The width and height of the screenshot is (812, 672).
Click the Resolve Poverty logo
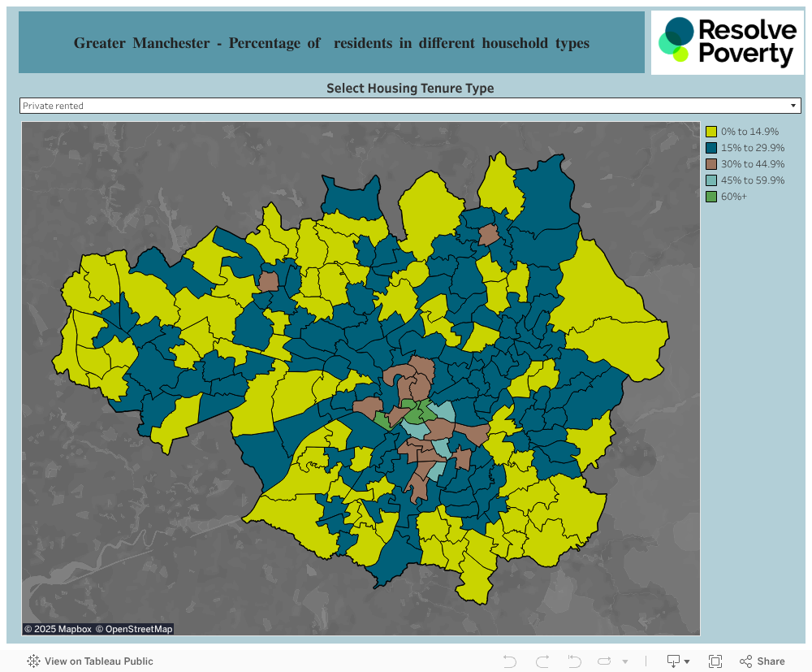tap(728, 42)
